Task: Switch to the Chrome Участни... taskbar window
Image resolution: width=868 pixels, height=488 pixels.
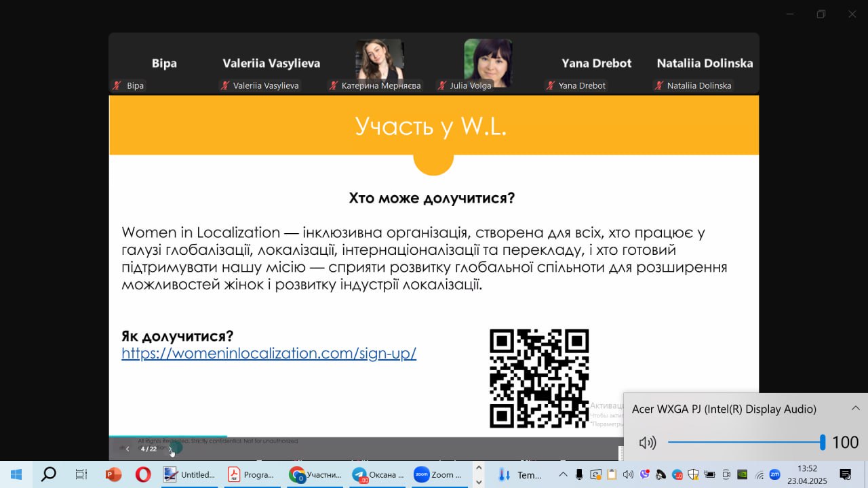Action: [315, 474]
